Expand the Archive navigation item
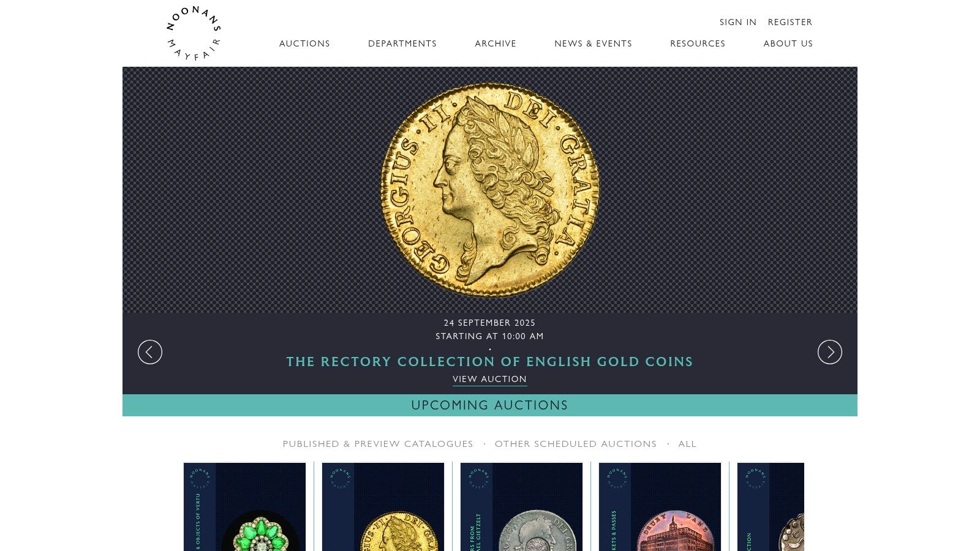980x551 pixels. (x=496, y=43)
